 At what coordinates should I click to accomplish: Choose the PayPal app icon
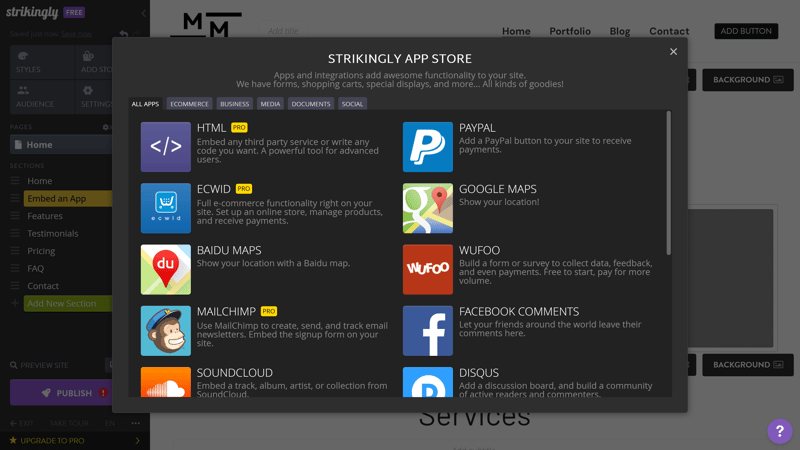point(428,147)
